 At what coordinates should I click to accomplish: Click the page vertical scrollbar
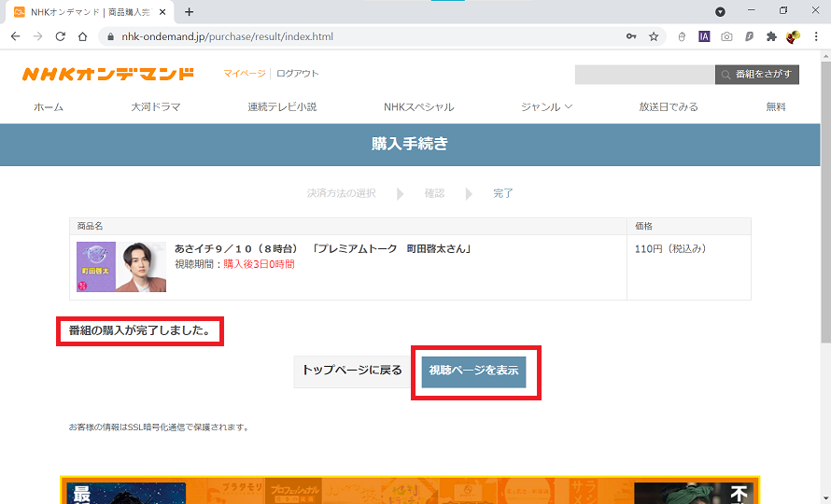pyautogui.click(x=825, y=203)
